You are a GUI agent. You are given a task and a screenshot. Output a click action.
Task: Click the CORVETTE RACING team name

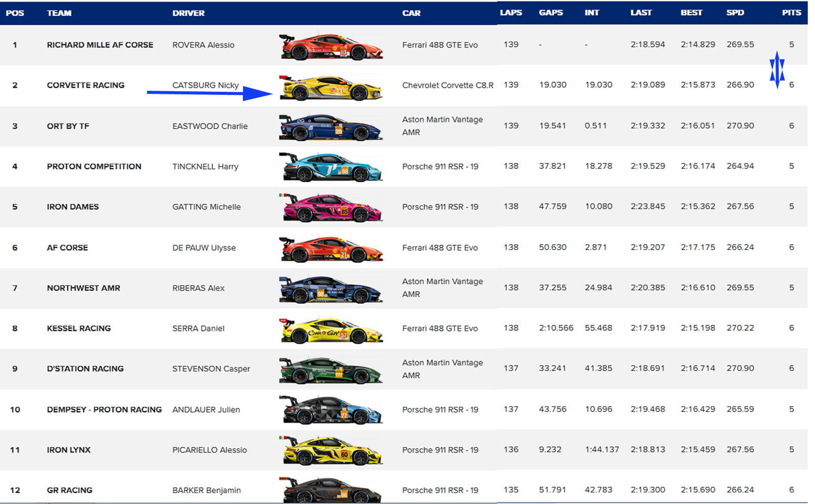(85, 85)
